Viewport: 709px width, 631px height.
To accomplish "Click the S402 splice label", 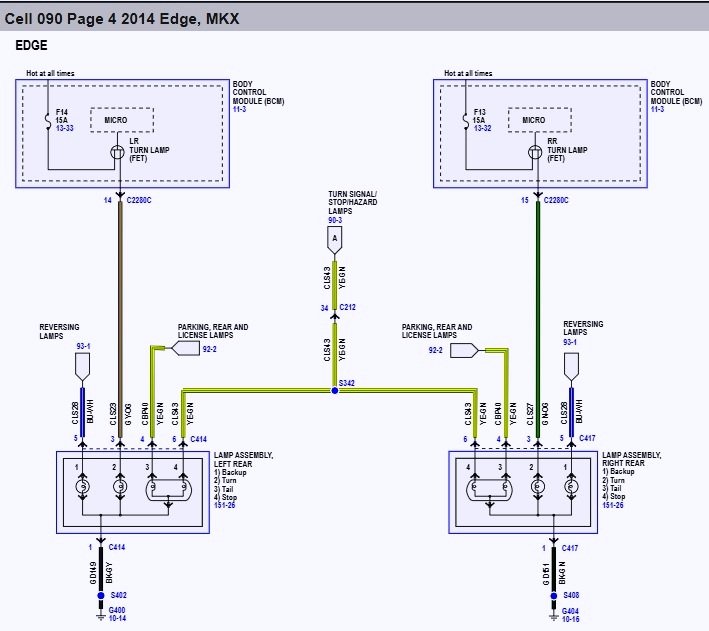I will point(118,595).
